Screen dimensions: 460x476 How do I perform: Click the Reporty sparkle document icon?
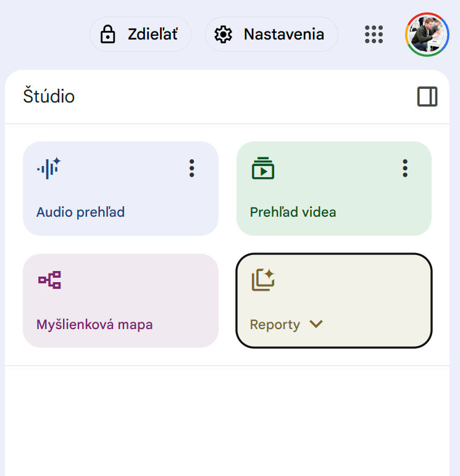click(262, 280)
